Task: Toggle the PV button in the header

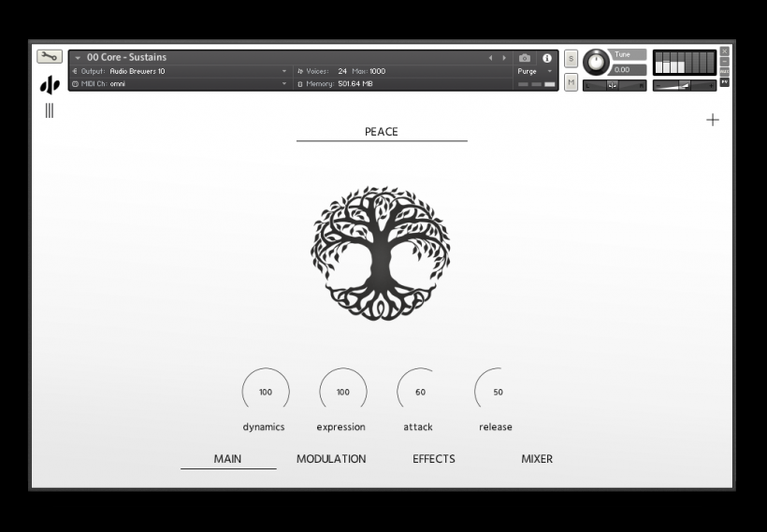Action: tap(725, 82)
